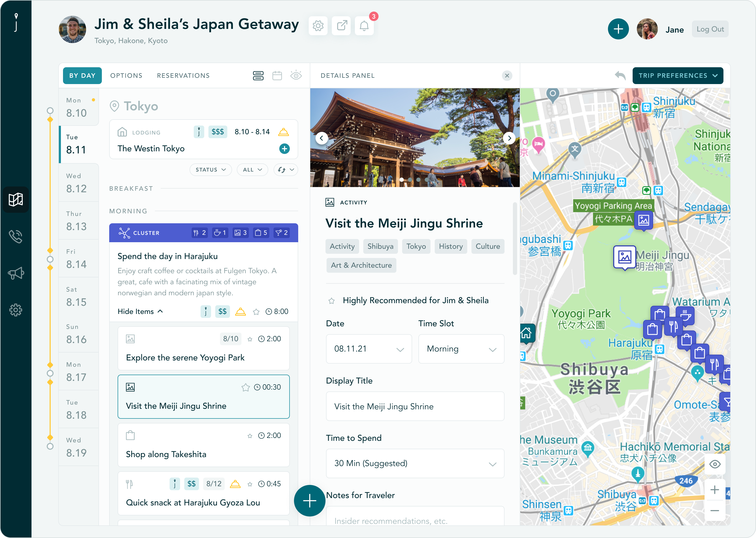Open the phone calls sidebar icon
Viewport: 756px width, 538px height.
coord(15,236)
